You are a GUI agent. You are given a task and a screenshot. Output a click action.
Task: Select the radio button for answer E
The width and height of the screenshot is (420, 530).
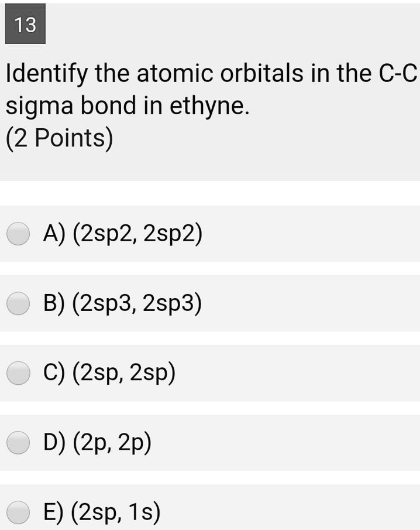tap(18, 511)
